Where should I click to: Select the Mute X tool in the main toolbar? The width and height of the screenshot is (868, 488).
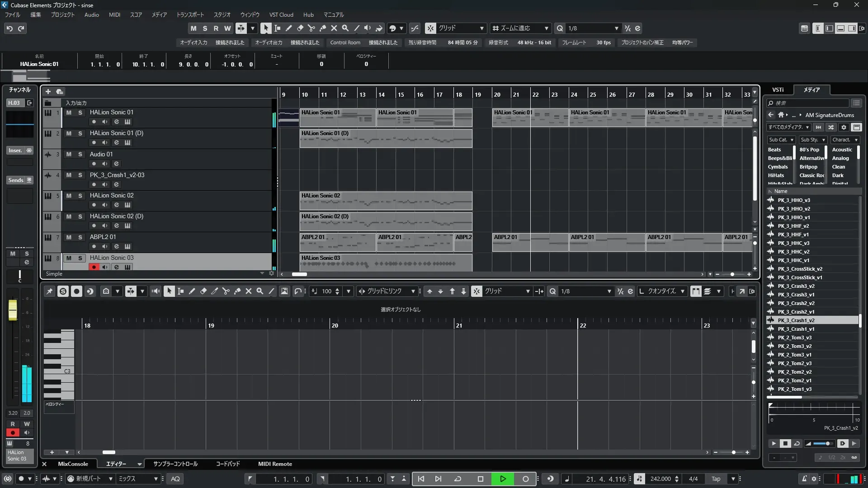click(334, 28)
